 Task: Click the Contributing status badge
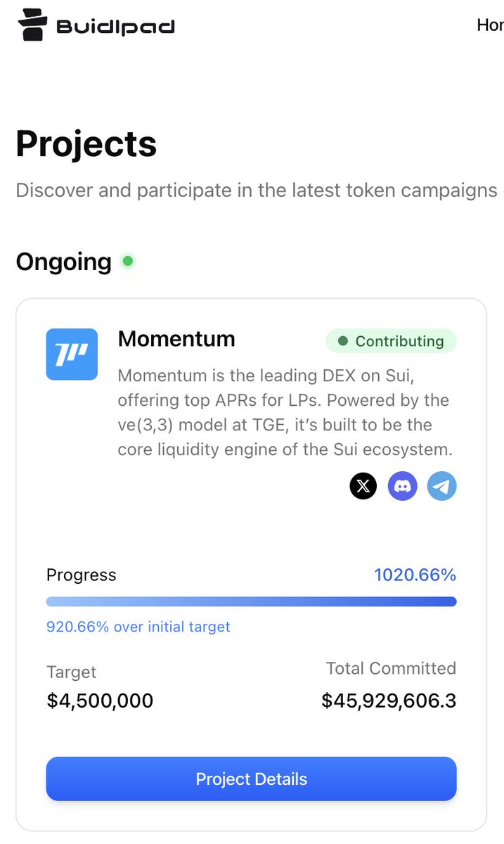tap(391, 341)
